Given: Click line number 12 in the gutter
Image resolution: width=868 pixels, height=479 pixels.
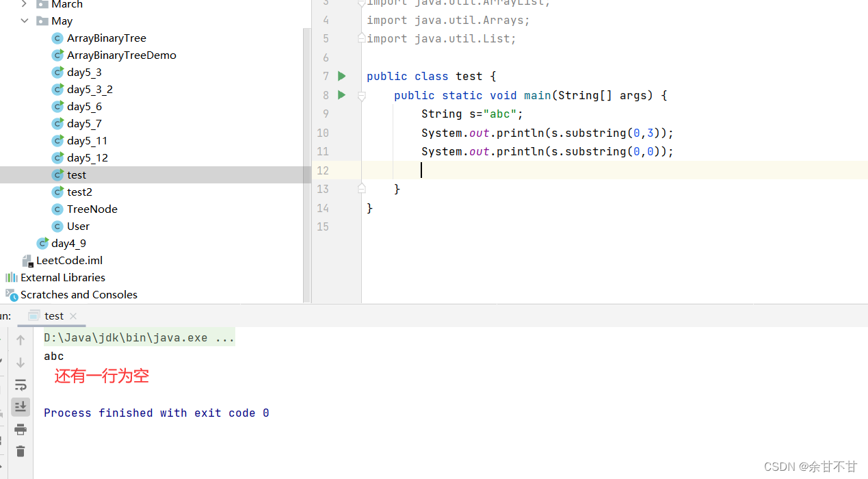Looking at the screenshot, I should (323, 170).
